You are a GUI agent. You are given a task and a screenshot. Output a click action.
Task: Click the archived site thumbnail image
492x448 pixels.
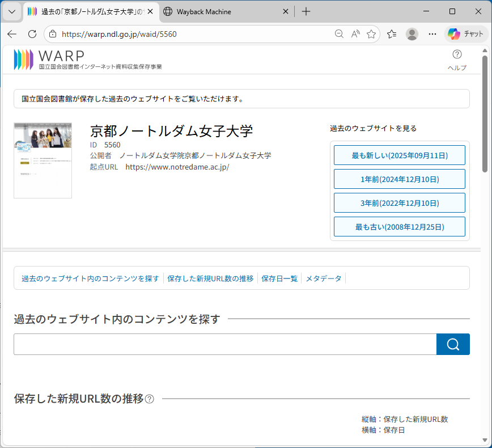coord(43,160)
